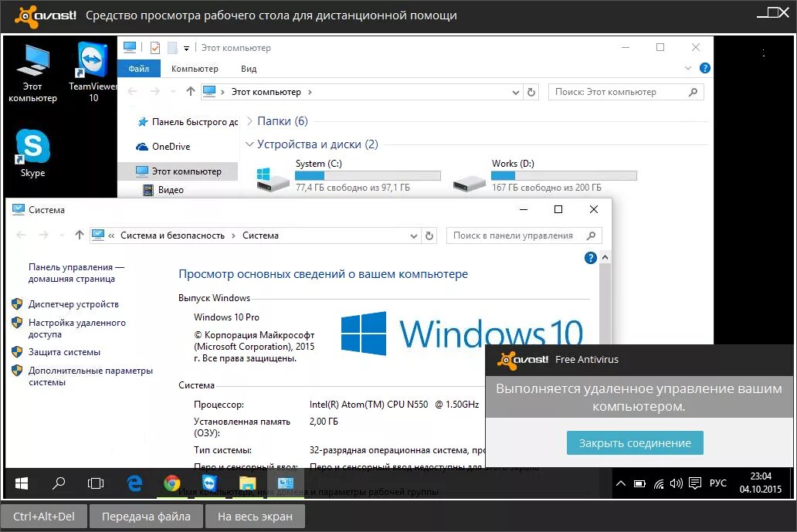Open the address bar dropdown arrow
This screenshot has height=532, width=797.
515,91
